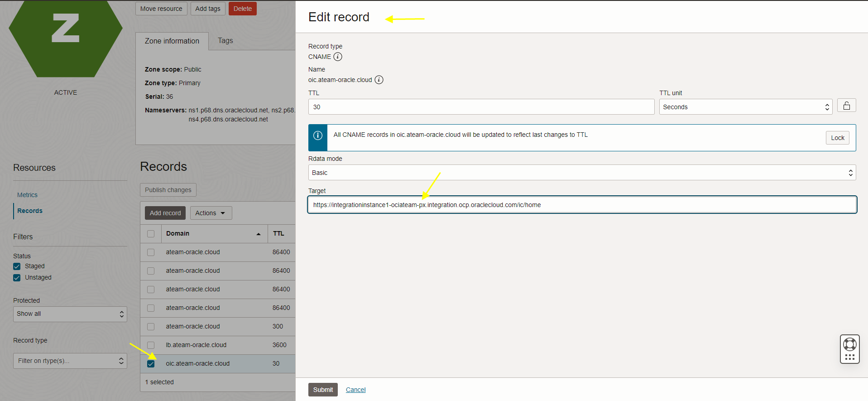The height and width of the screenshot is (401, 868).
Task: Click the 'Serial: 36' text
Action: click(x=159, y=97)
